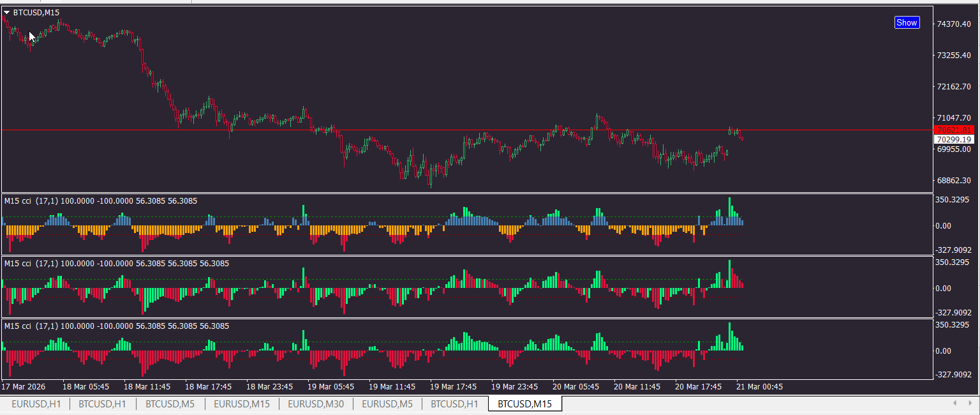Click the 18 Mar 17:45 time marker
980x415 pixels.
209,387
